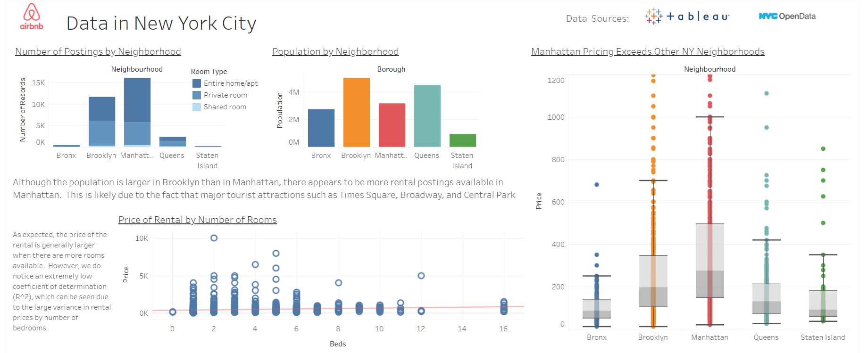868x353 pixels.
Task: Click the Price of Rental by Number of Rooms title
Action: pyautogui.click(x=197, y=220)
